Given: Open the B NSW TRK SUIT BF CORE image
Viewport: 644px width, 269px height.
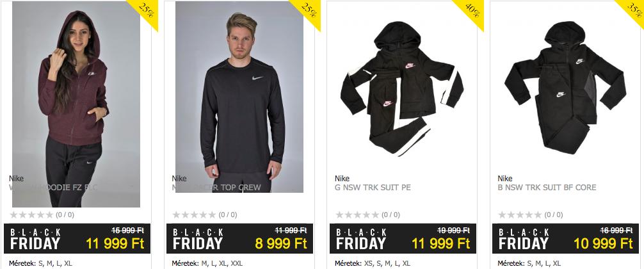Looking at the screenshot, I should 565,88.
